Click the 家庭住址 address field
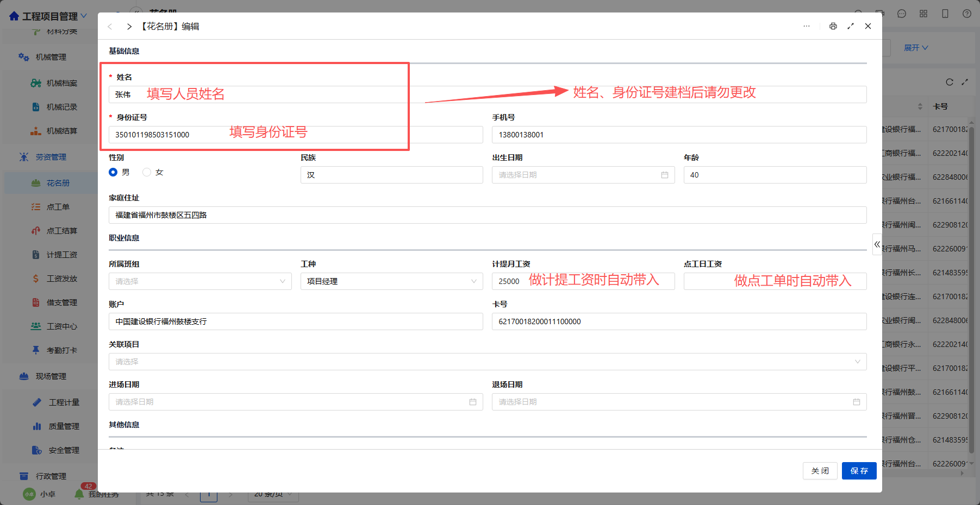Screen dimensions: 980x505 [488, 215]
